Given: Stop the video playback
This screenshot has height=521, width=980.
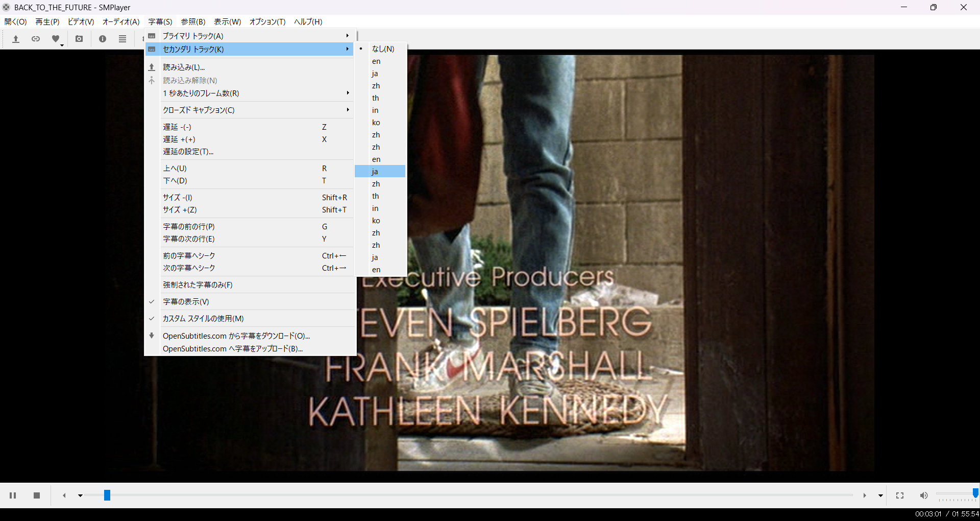Looking at the screenshot, I should 37,495.
